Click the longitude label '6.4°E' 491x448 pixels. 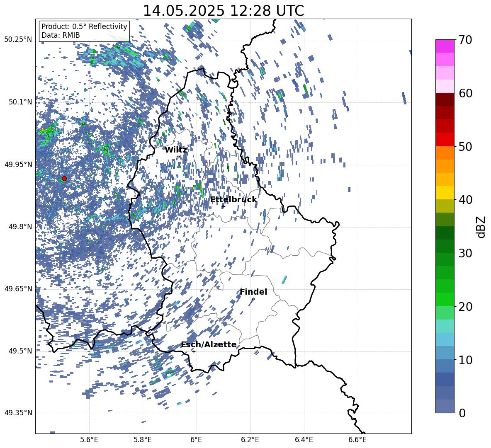pos(304,440)
